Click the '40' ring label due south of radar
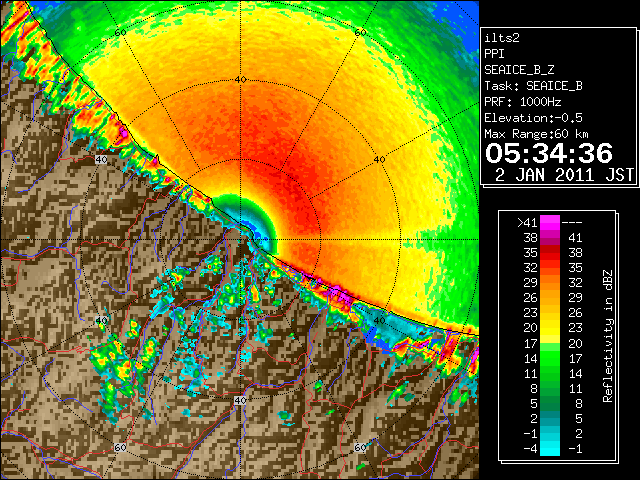Image resolution: width=640 pixels, height=480 pixels. click(240, 400)
